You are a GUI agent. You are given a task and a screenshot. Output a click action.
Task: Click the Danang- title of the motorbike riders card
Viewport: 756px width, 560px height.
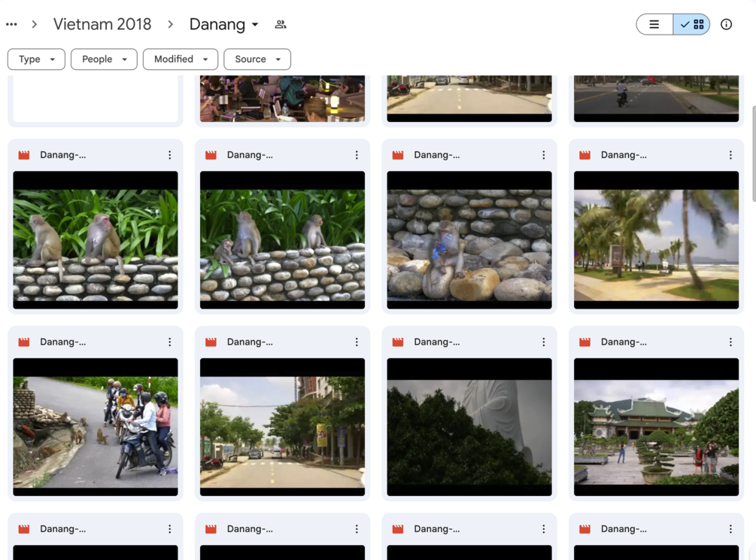[x=62, y=342]
